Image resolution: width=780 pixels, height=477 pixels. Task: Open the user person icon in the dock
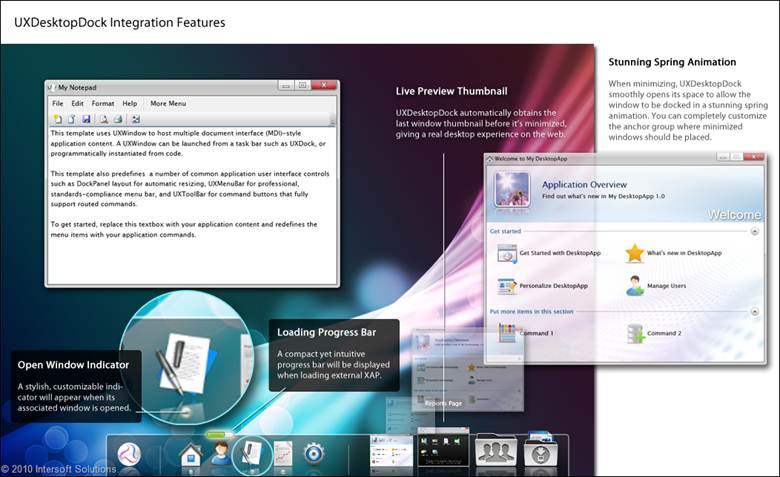(x=220, y=453)
